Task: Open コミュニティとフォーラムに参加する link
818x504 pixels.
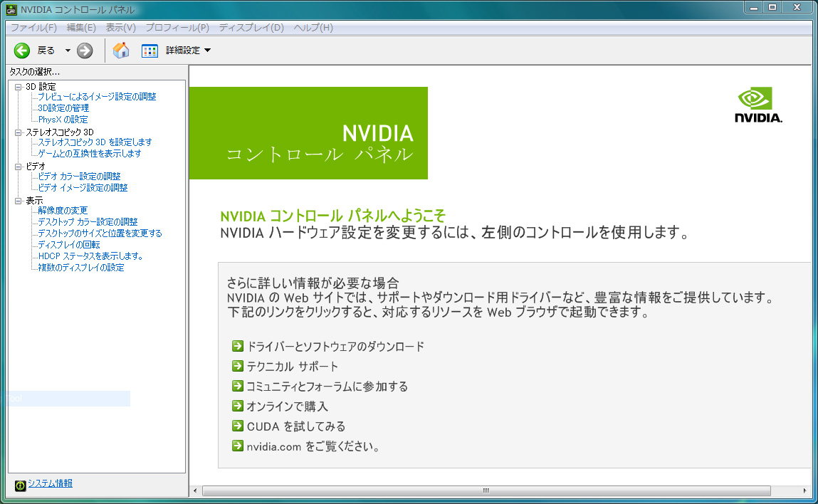Action: click(x=327, y=386)
